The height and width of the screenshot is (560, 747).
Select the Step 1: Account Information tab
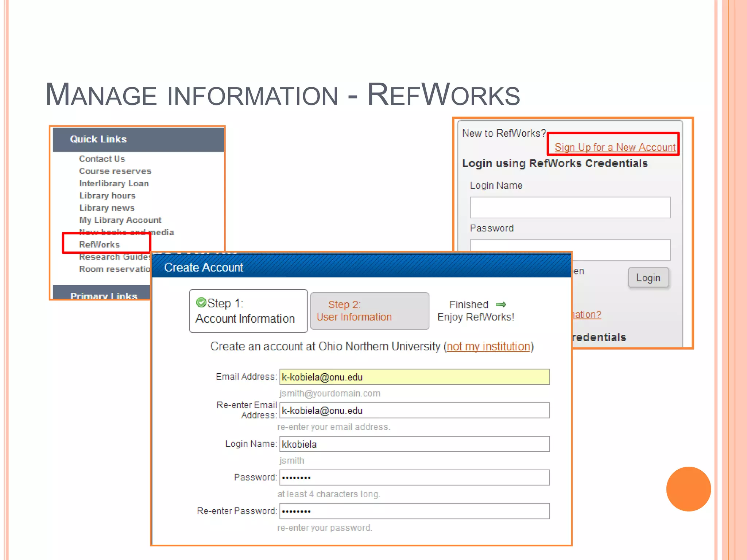pos(248,311)
